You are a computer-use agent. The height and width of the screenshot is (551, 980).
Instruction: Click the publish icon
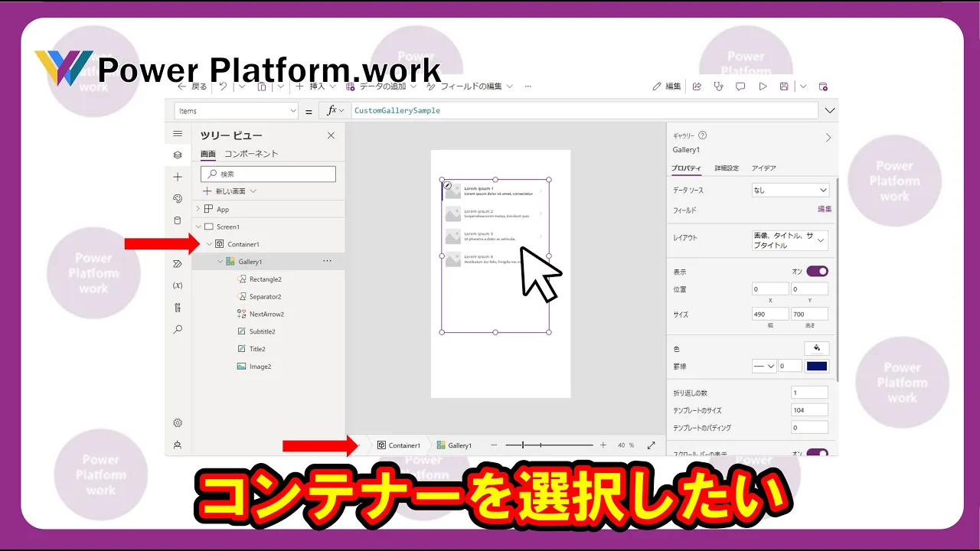click(x=823, y=86)
